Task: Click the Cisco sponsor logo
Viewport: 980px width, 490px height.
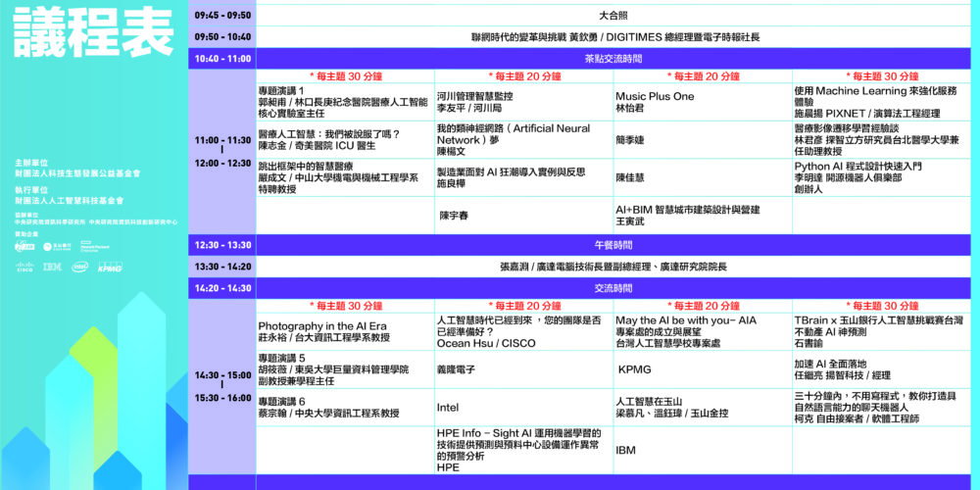Action: pos(24,267)
